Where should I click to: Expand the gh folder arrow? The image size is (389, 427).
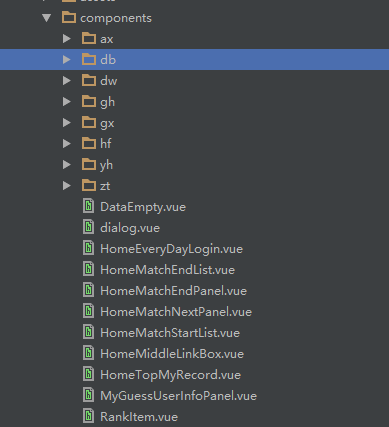(x=67, y=102)
